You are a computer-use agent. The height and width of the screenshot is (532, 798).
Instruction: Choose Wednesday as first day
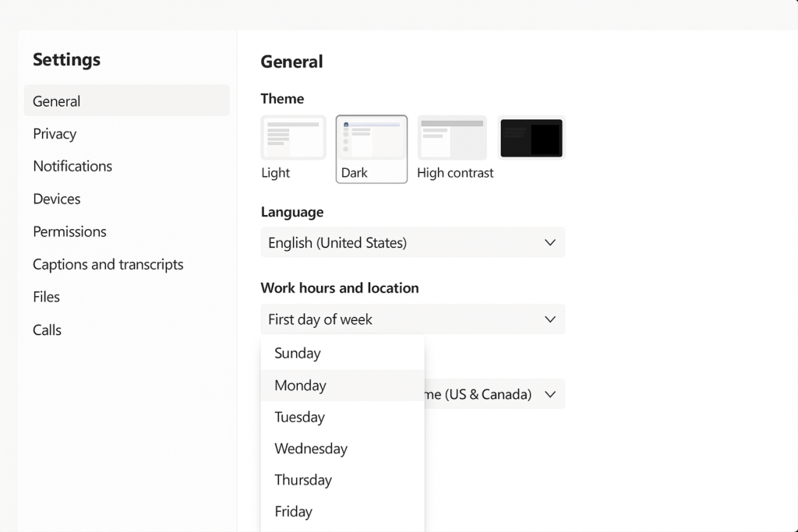(x=343, y=449)
